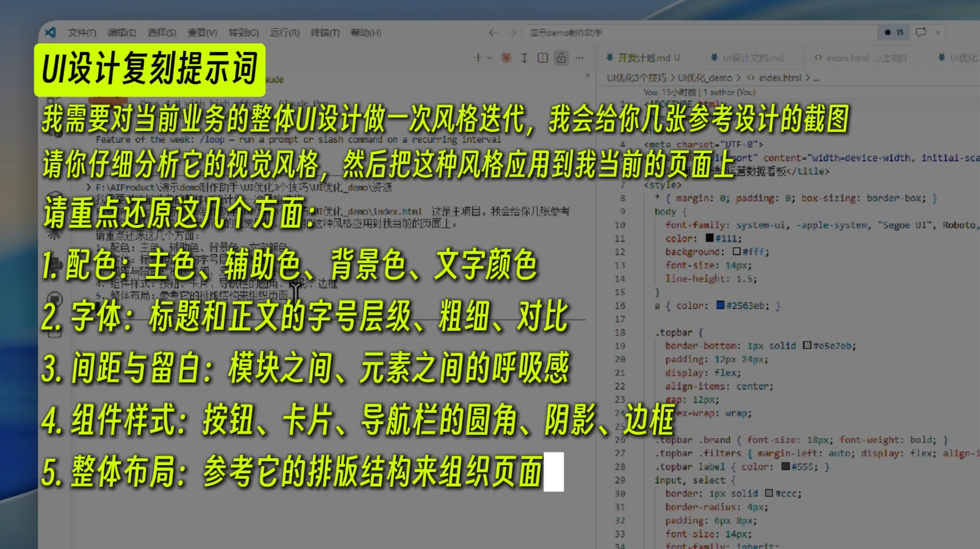The image size is (980, 549).
Task: Open the 转到(G) menu
Action: [x=244, y=33]
